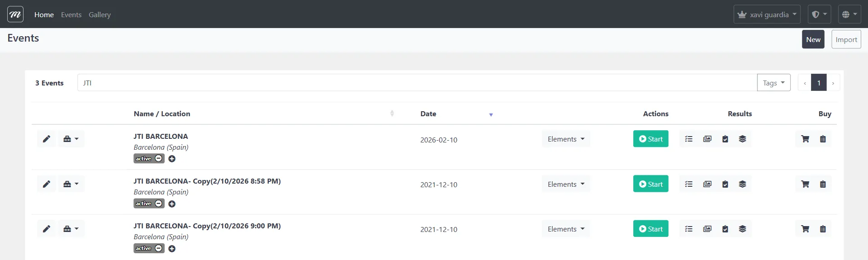Viewport: 868px width, 260px height.
Task: Click the pencil edit icon for JTI BARCELONA
Action: click(x=47, y=139)
